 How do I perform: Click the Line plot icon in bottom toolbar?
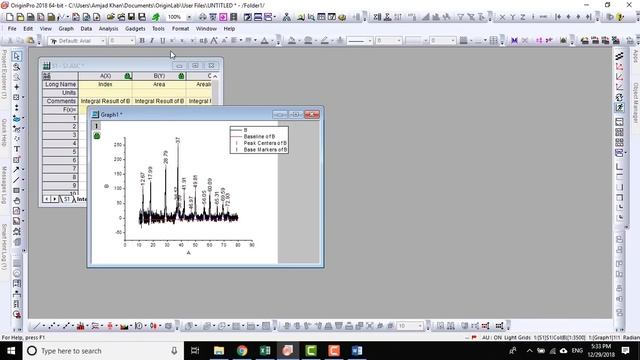coord(37,326)
